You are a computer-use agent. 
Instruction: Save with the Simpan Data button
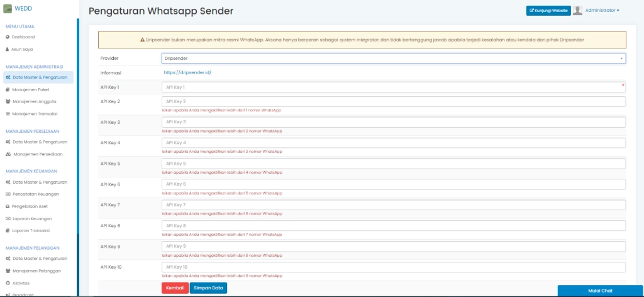pyautogui.click(x=208, y=288)
